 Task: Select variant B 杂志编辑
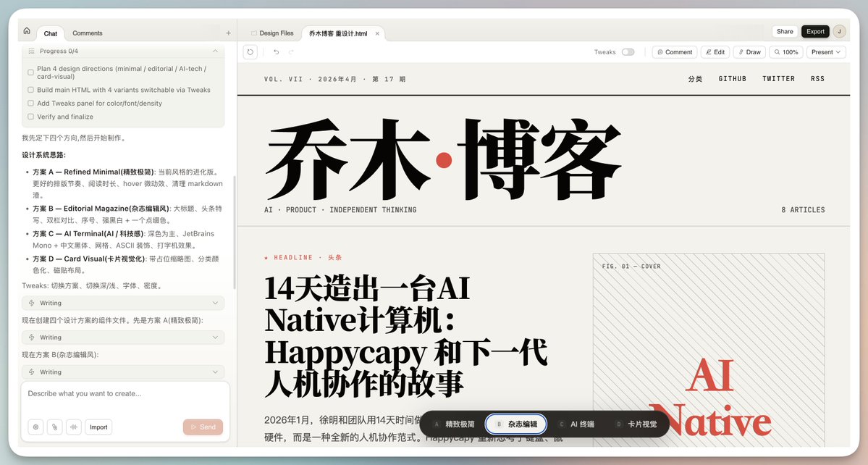516,424
